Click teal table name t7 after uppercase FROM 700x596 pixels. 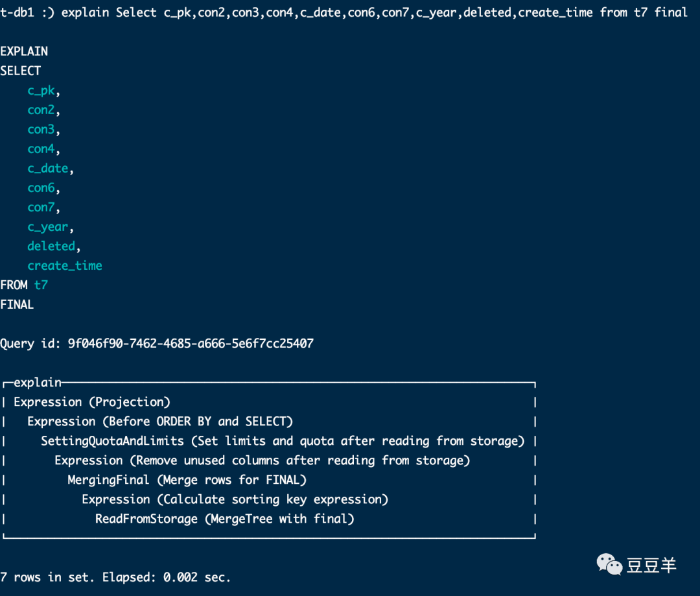[x=41, y=285]
